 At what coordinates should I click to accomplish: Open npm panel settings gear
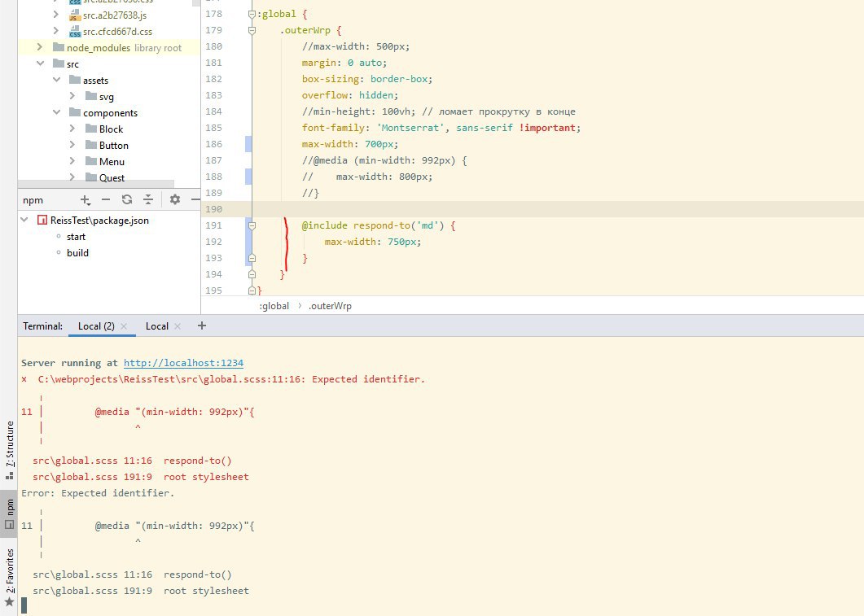175,200
